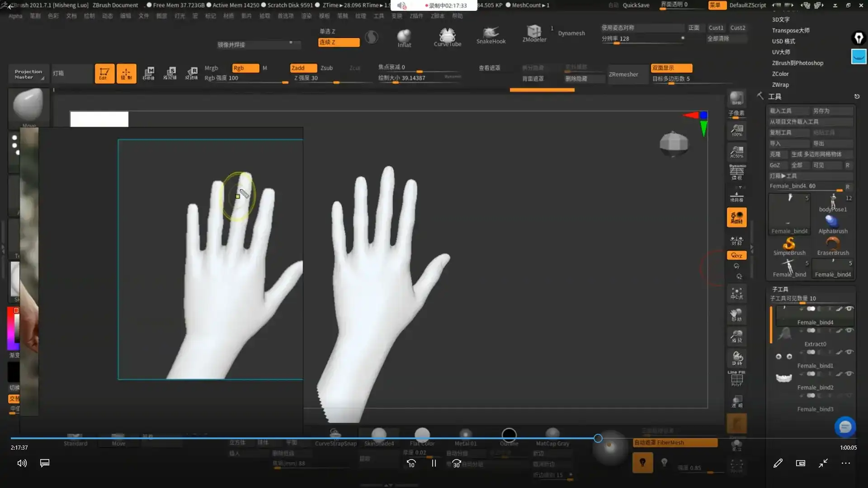Toggle Rgb painting mode
The image size is (868, 488).
point(245,68)
